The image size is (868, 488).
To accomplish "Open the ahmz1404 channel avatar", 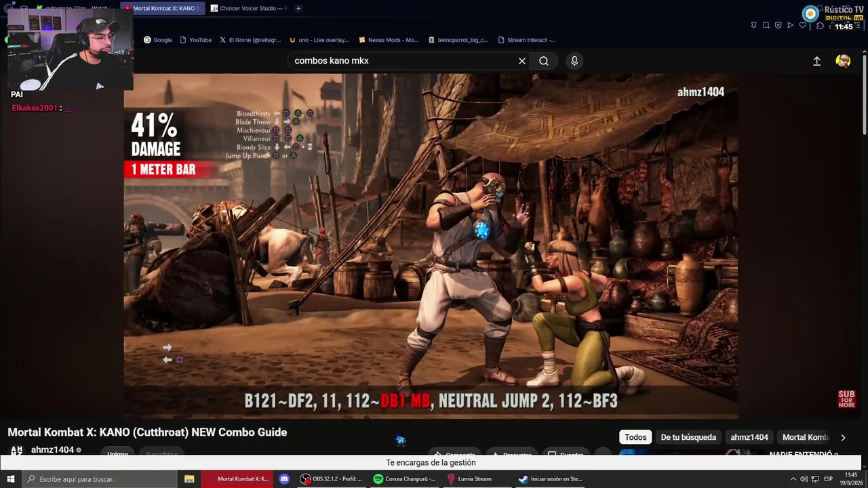I will point(16,450).
